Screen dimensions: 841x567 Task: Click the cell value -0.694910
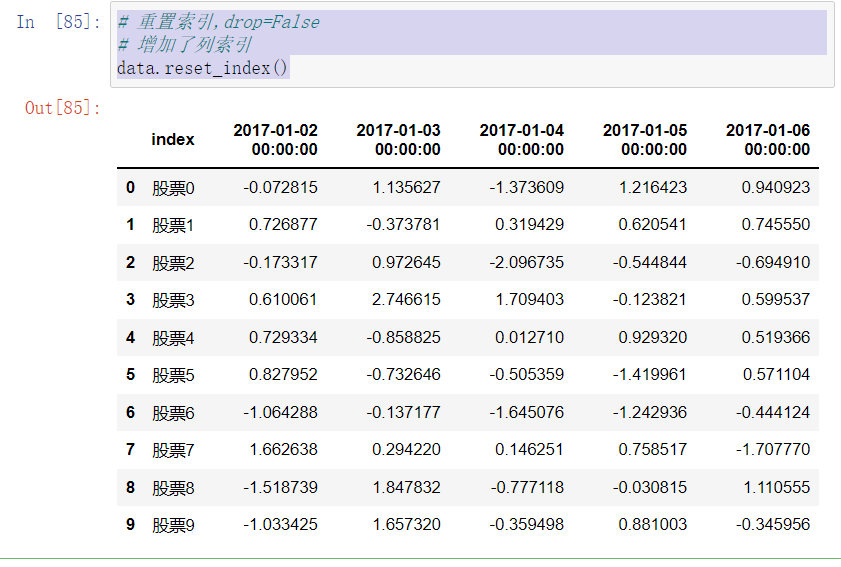[773, 262]
